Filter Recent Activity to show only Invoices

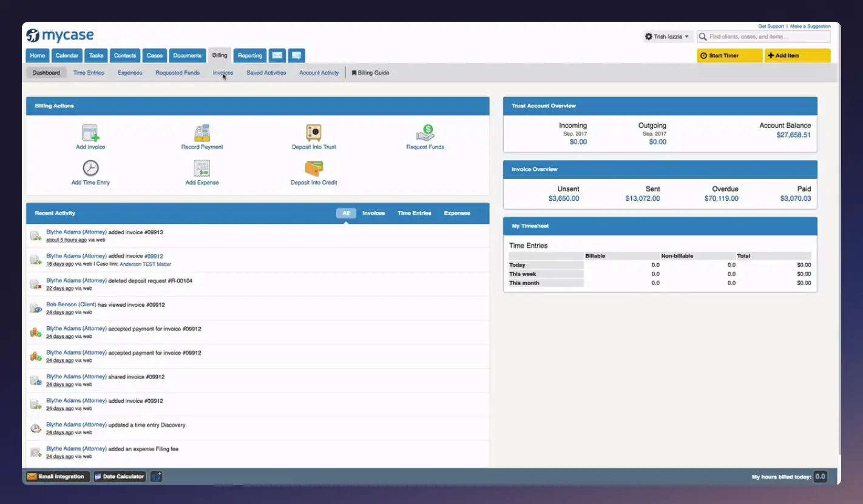[x=373, y=213]
